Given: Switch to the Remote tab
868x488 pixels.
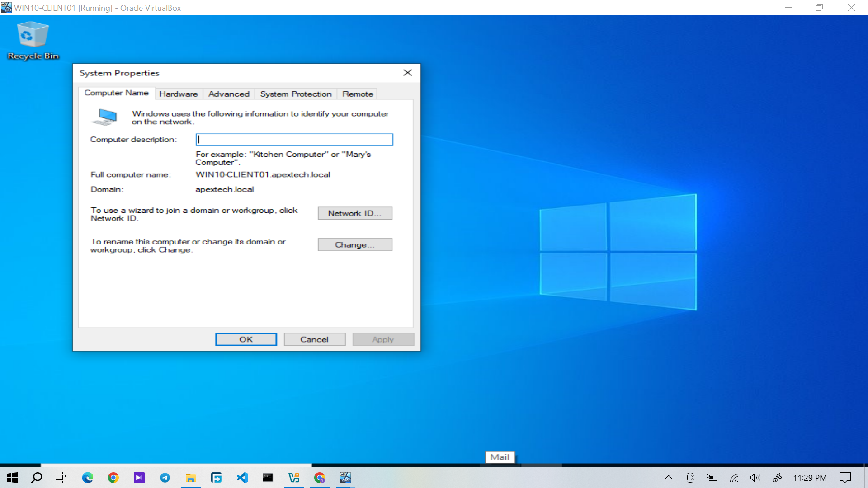Looking at the screenshot, I should point(358,94).
